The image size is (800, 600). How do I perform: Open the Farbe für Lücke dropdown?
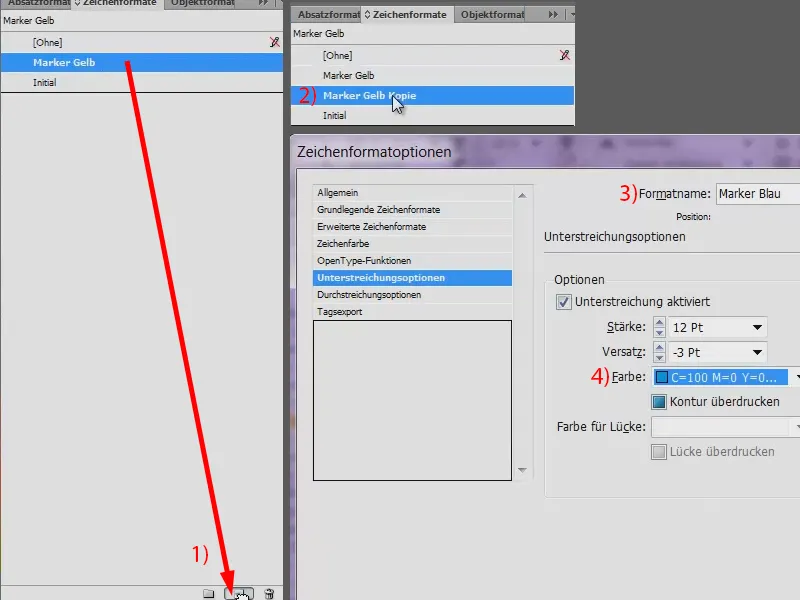(795, 427)
